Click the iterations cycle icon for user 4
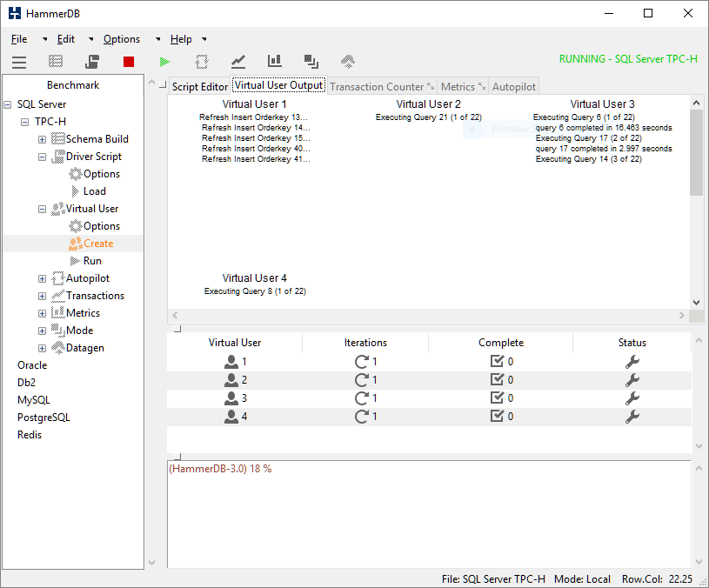The image size is (709, 588). pyautogui.click(x=361, y=417)
